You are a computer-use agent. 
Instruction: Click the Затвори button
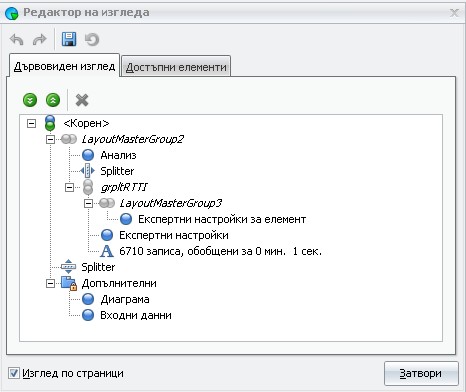pyautogui.click(x=421, y=373)
